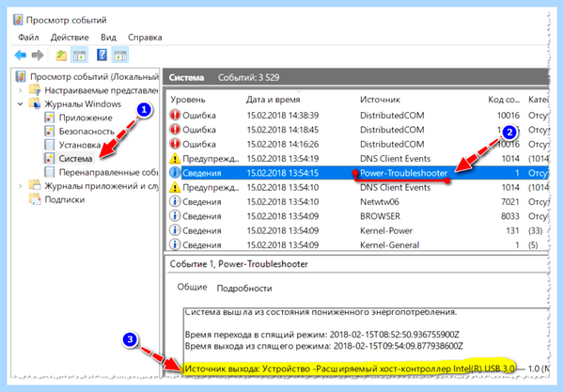Screen dimensions: 564x392
Task: Click the error icon for the 14:38:39 event
Action: coord(175,115)
